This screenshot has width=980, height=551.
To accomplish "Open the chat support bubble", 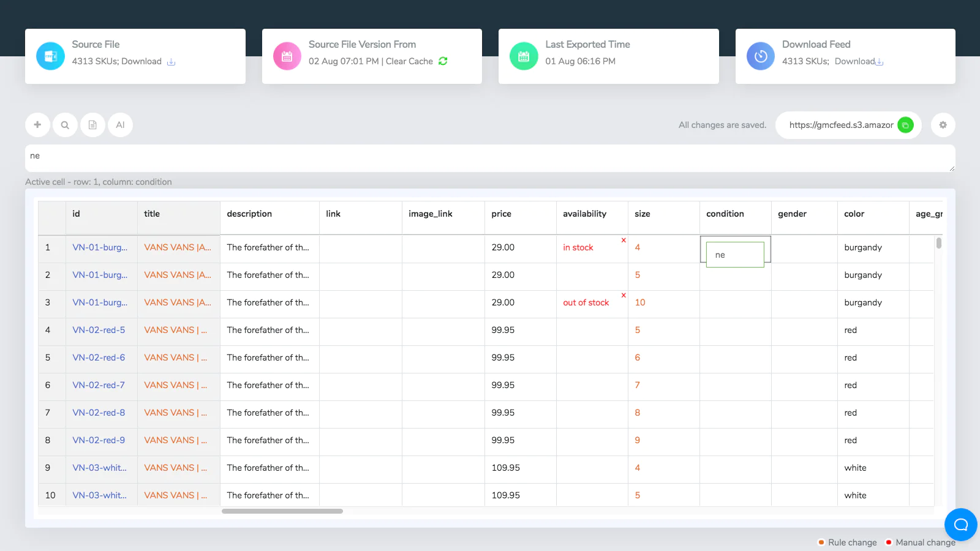I will click(960, 525).
